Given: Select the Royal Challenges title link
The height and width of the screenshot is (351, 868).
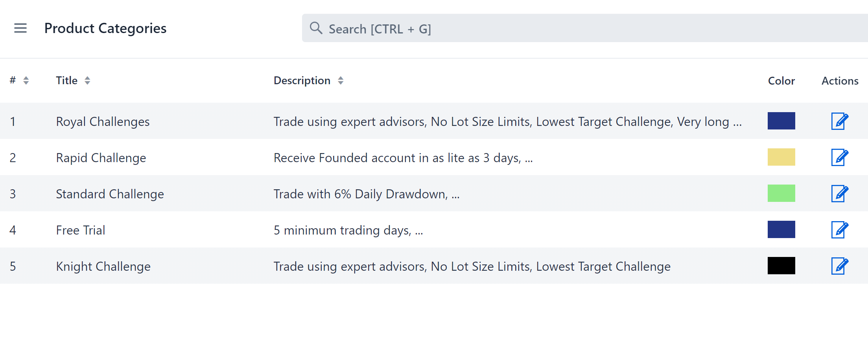Looking at the screenshot, I should [x=103, y=121].
